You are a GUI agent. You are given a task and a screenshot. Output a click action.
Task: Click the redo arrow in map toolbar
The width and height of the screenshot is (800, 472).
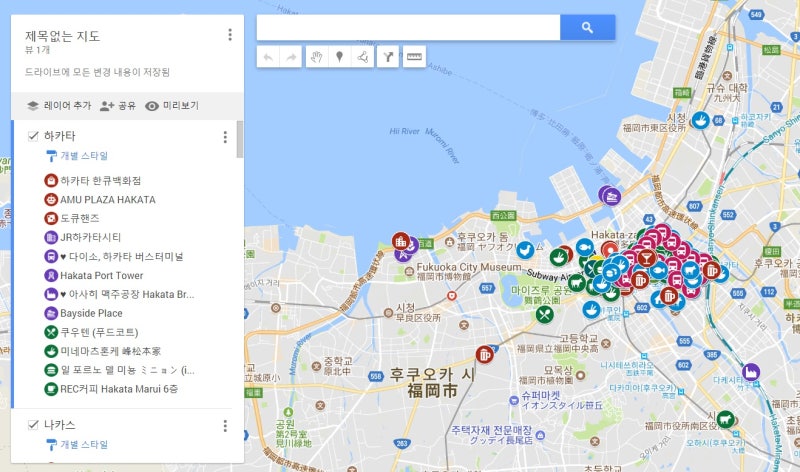click(291, 57)
